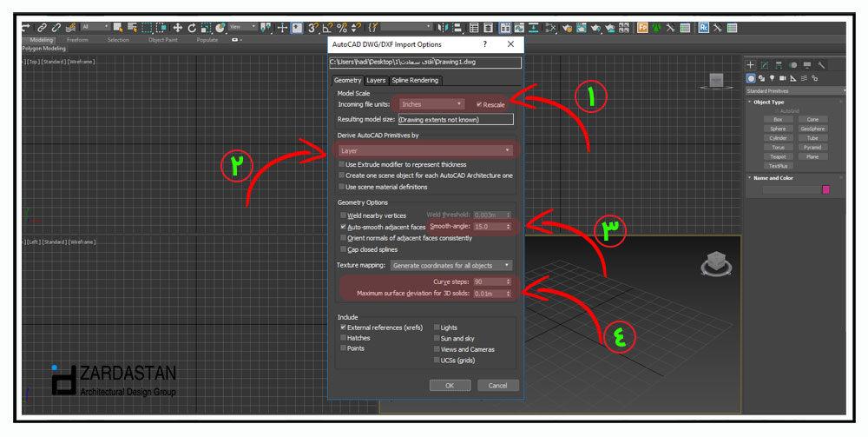Viewport: 868px width, 437px height.
Task: Open the Texture mapping dropdown
Action: 450,265
